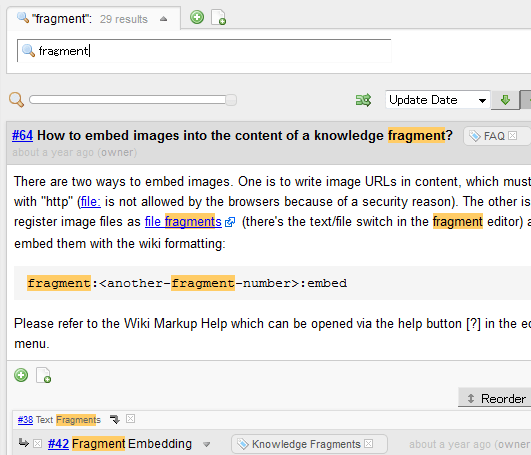This screenshot has width=531, height=455.
Task: Click the "about a year ago (owner)" text under #64
Action: click(75, 153)
